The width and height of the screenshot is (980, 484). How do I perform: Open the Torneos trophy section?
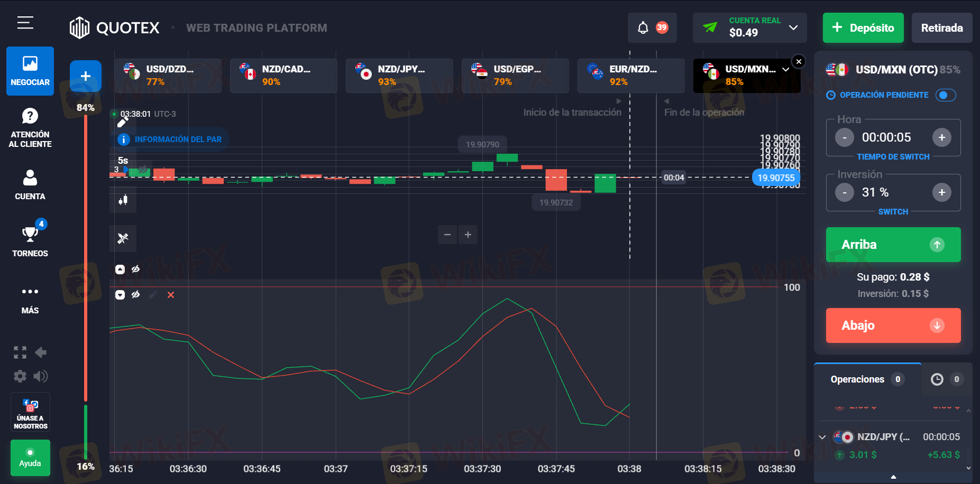pyautogui.click(x=30, y=239)
